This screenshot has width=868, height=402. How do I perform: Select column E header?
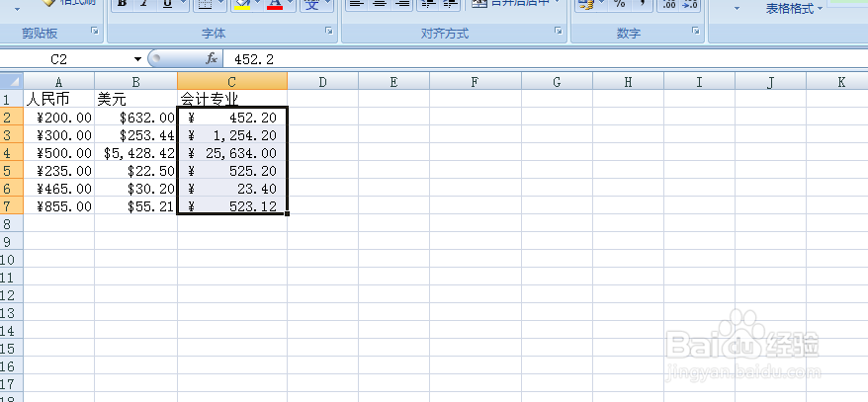click(x=394, y=82)
